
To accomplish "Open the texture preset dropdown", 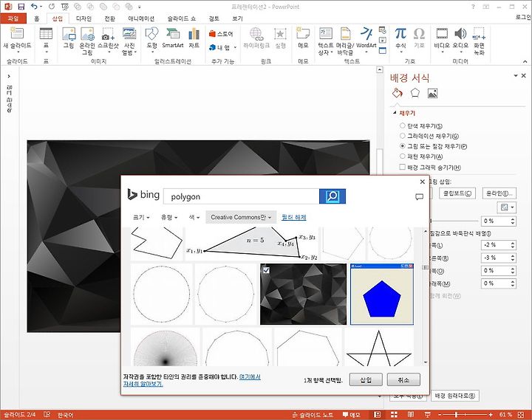I will tap(507, 207).
